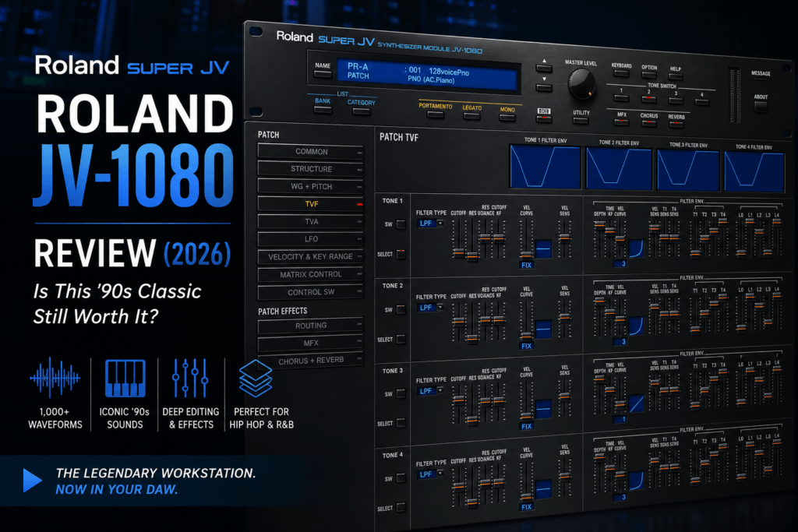
Task: Select the COMMON patch page
Action: click(x=310, y=152)
